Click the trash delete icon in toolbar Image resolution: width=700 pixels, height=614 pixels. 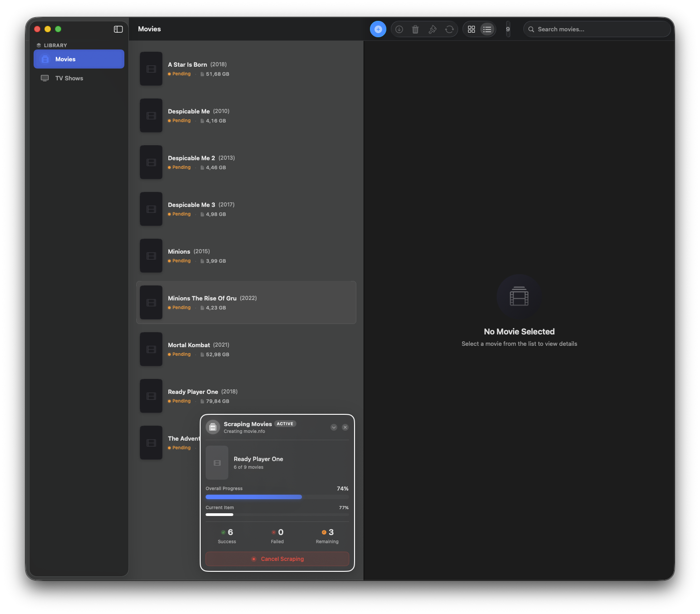click(x=415, y=29)
